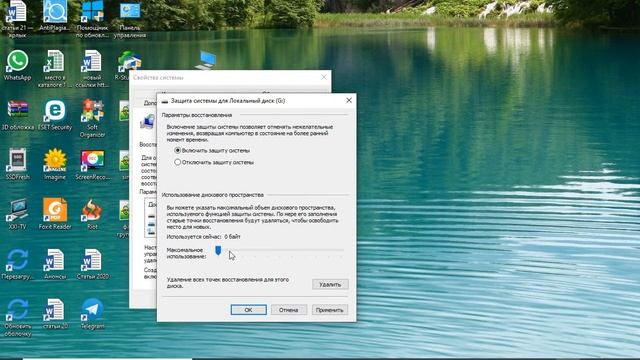Select the Foxit Reader icon
The width and height of the screenshot is (640, 360).
[x=55, y=214]
